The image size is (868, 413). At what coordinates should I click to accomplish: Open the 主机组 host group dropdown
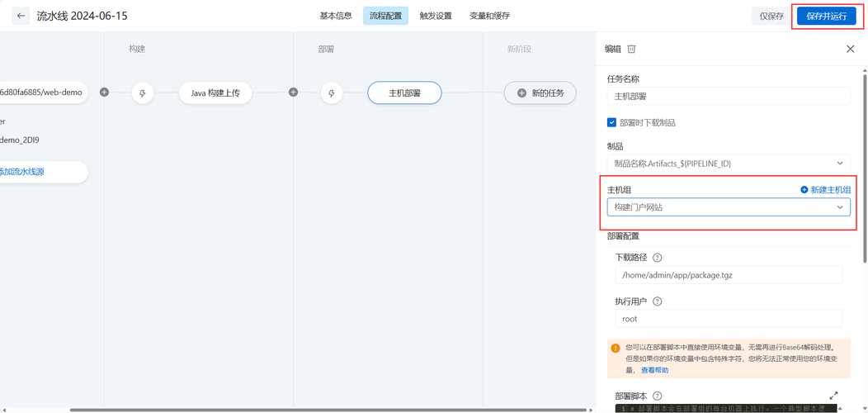coord(729,206)
